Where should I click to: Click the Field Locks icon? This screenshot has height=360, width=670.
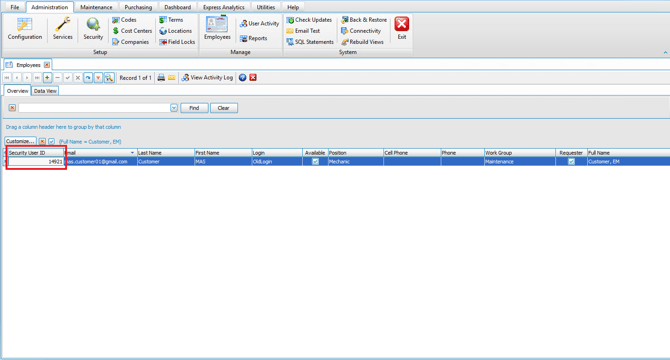pos(177,42)
